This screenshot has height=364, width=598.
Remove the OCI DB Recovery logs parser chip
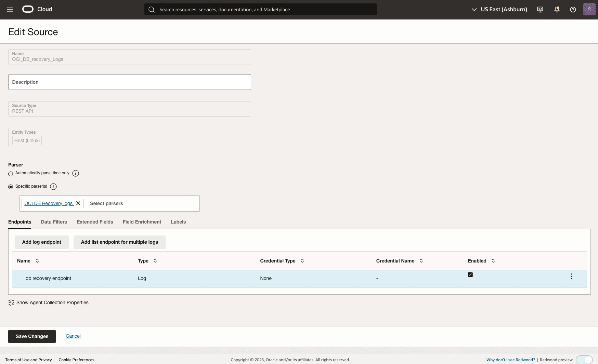click(78, 203)
